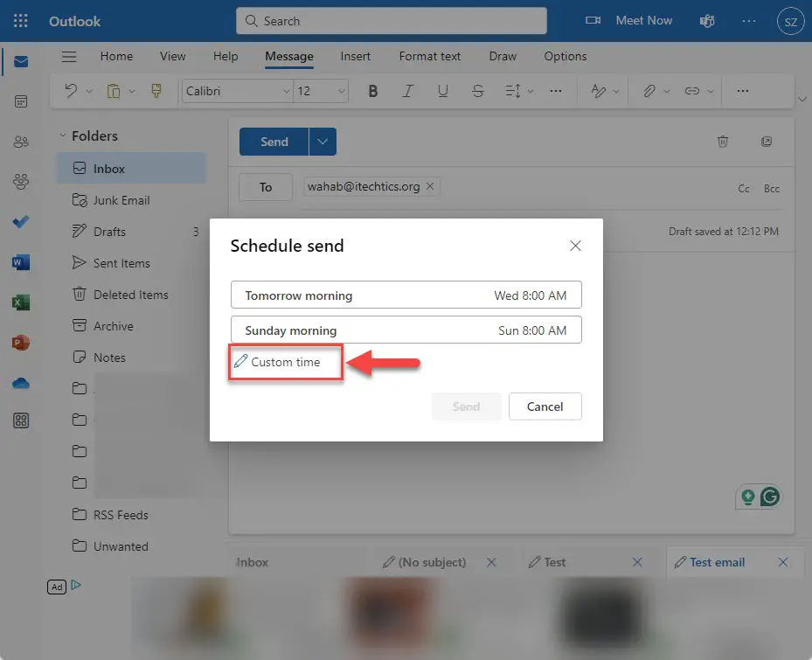
Task: Open Excel from the left app bar
Action: point(22,302)
